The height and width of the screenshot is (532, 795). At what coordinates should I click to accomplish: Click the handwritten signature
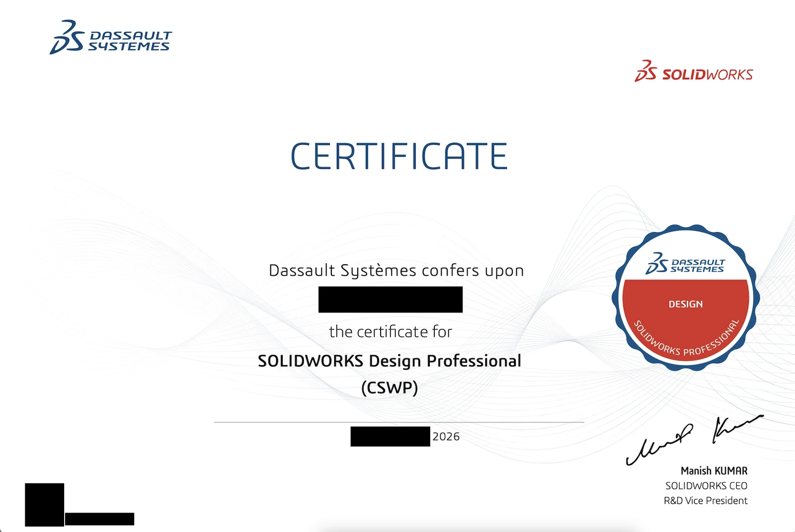694,440
